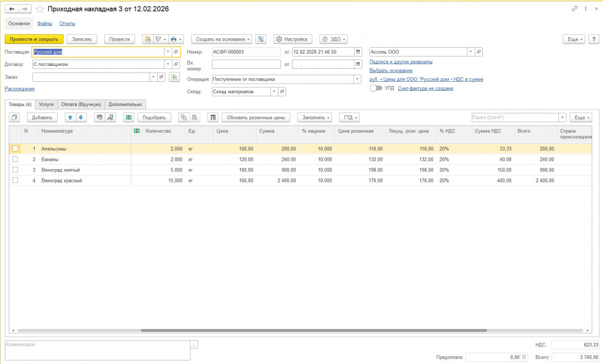The width and height of the screenshot is (603, 364).
Task: Expand the Заполнить dropdown menu
Action: coord(315,117)
